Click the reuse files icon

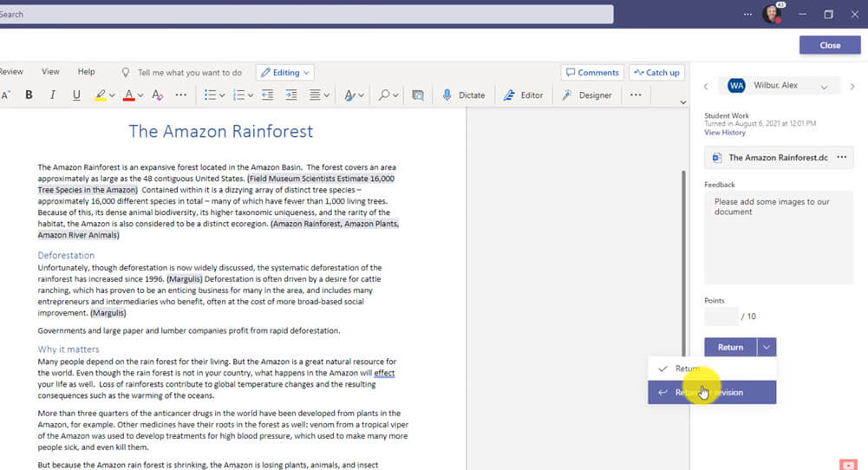click(x=418, y=95)
